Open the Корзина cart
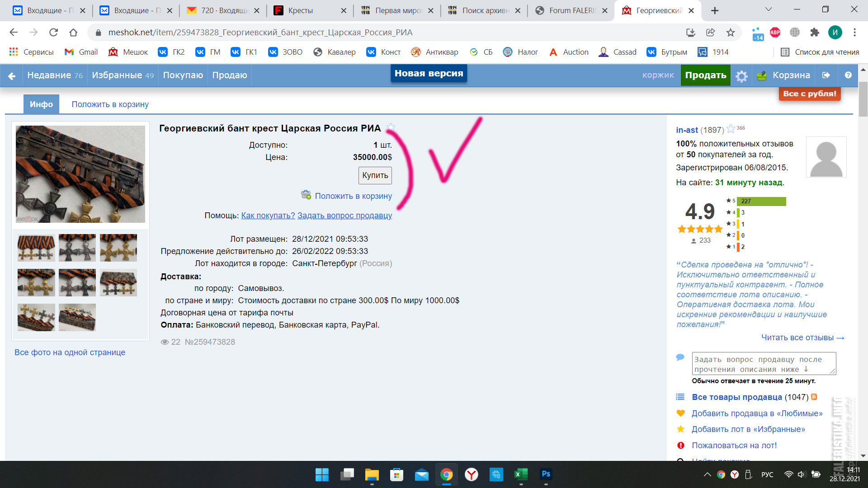 [x=783, y=75]
